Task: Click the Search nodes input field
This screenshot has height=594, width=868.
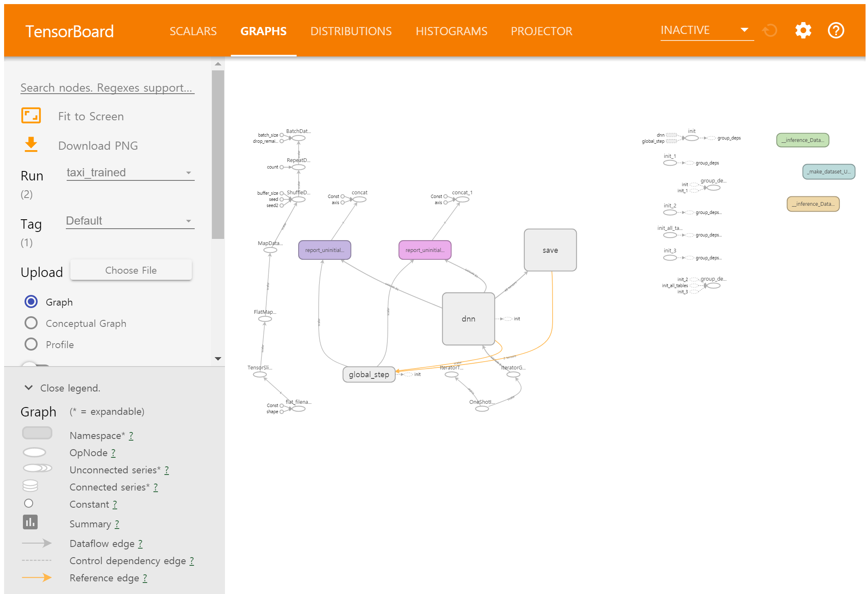Action: pos(107,88)
